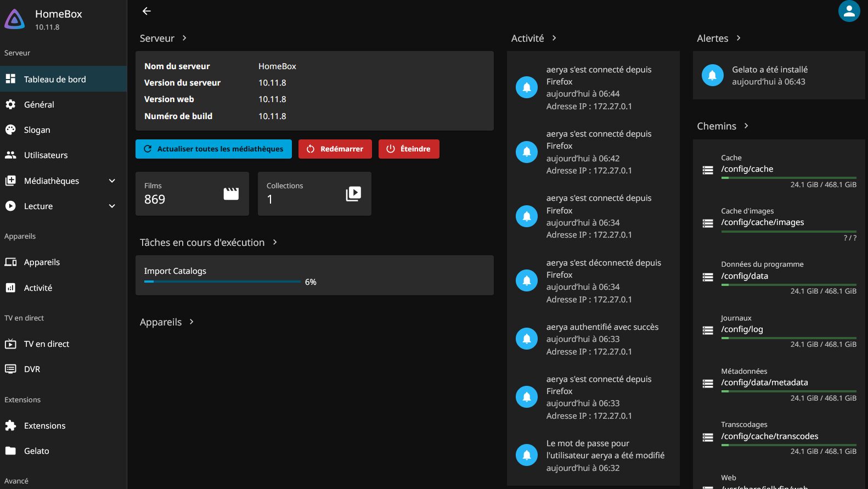Click the HomeBox server name value
868x489 pixels.
click(x=277, y=66)
